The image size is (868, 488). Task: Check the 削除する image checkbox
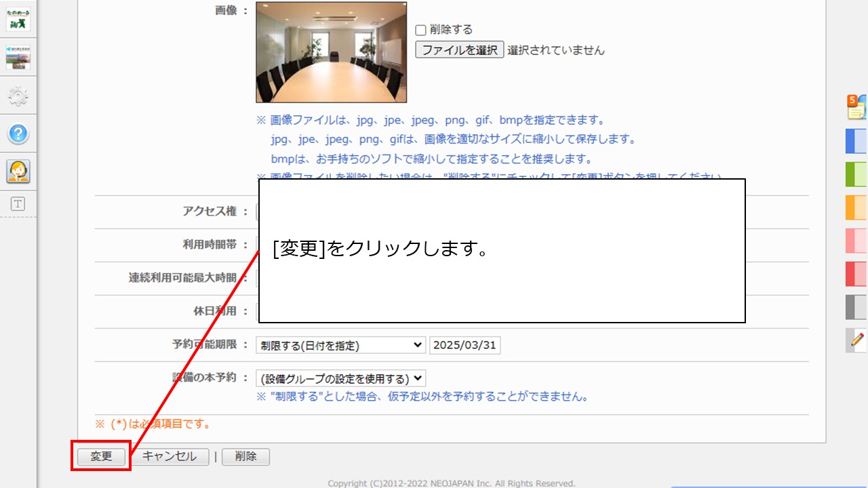point(420,30)
